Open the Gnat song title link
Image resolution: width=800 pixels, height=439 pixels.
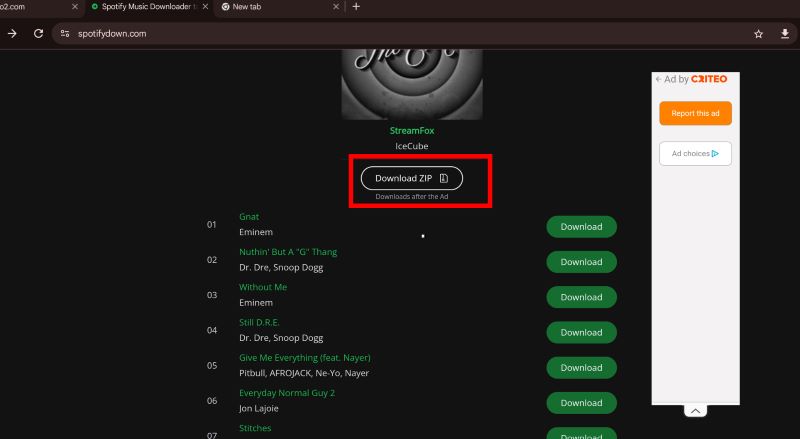[x=249, y=217]
